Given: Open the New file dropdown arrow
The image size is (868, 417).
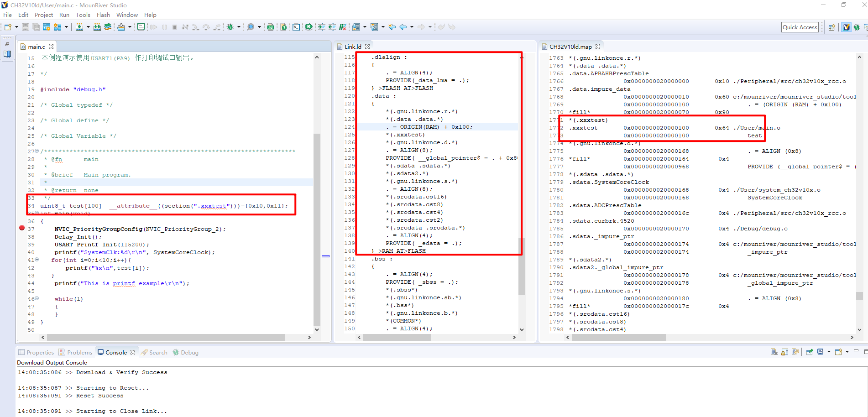Looking at the screenshot, I should pyautogui.click(x=16, y=27).
